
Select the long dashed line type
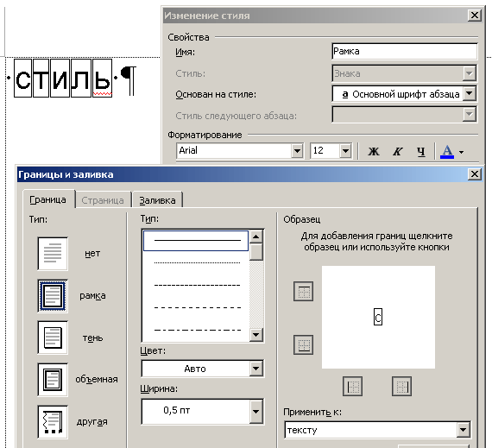coord(197,307)
